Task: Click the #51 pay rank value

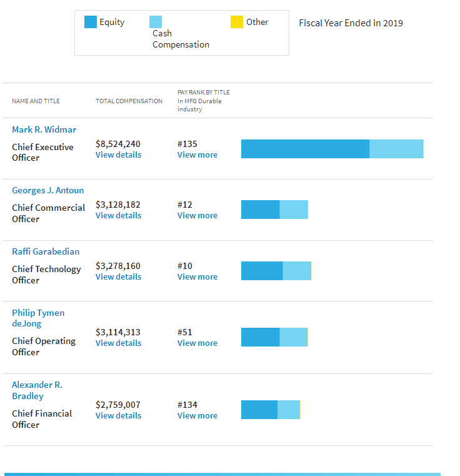Action: pos(185,332)
